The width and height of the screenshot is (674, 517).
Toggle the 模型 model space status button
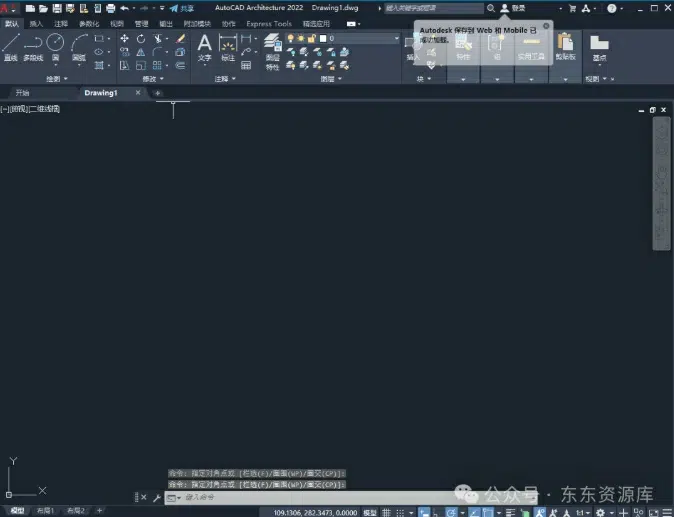point(369,512)
